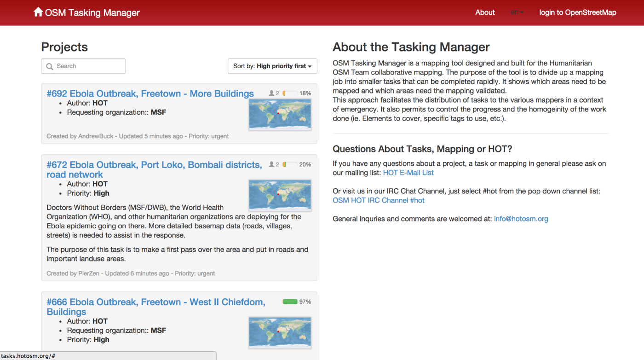The image size is (644, 360).
Task: Open the About menu item
Action: 485,12
